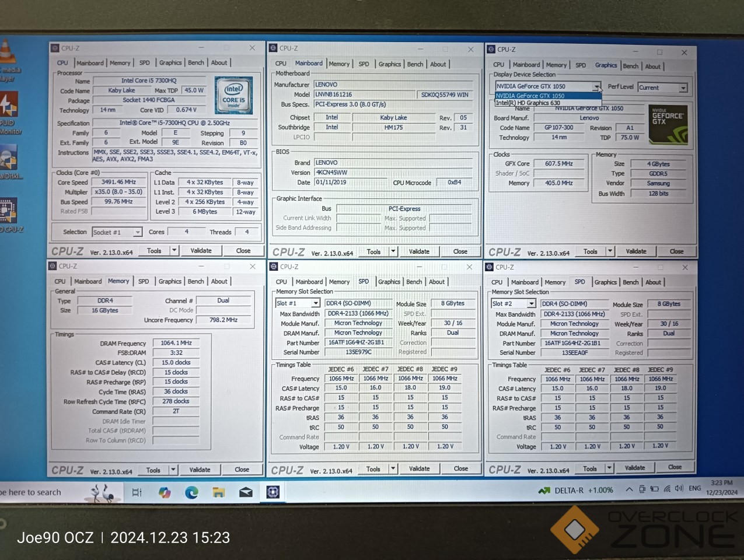Click the Core Speed value 3491.46 MHz
The image size is (744, 560).
[x=119, y=182]
